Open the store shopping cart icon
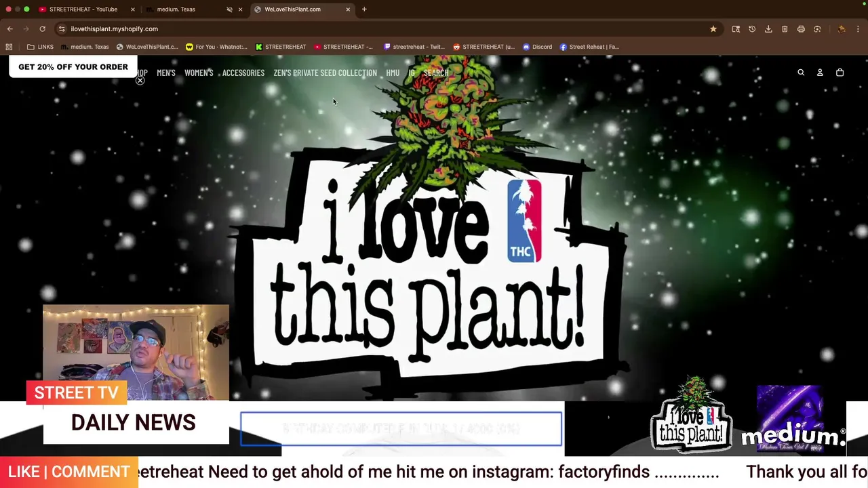 coord(840,73)
